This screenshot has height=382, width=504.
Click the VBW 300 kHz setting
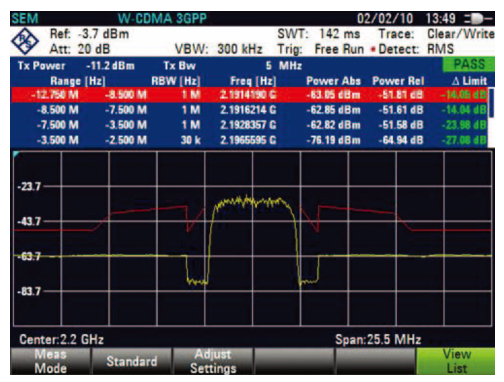click(219, 49)
